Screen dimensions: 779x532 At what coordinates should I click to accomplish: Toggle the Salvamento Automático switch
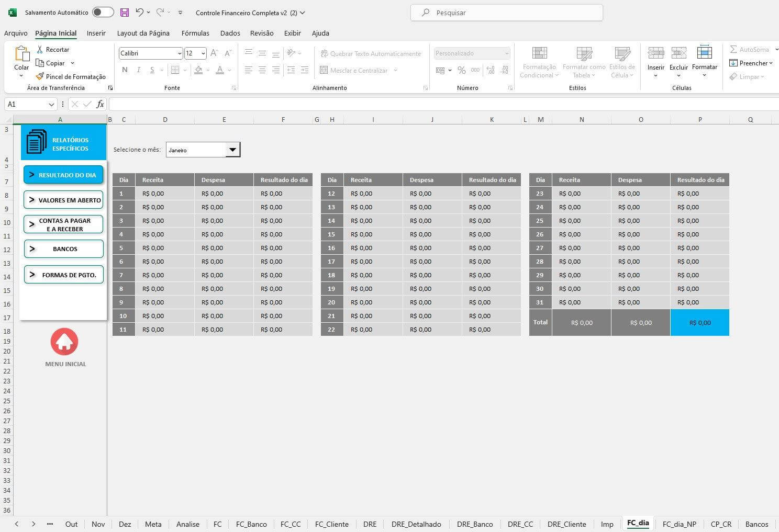(103, 13)
